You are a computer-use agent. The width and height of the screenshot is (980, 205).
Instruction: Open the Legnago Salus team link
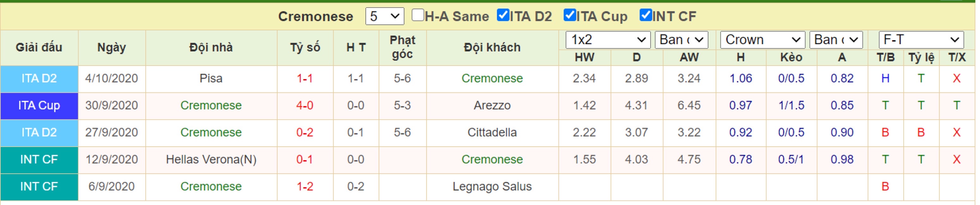(492, 186)
